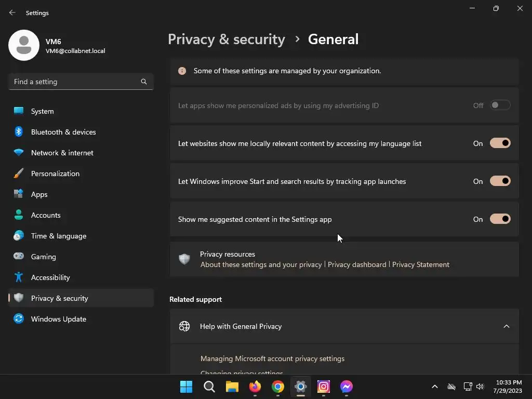Viewport: 532px width, 399px height.
Task: Open Firefox from the taskbar
Action: coord(255,387)
